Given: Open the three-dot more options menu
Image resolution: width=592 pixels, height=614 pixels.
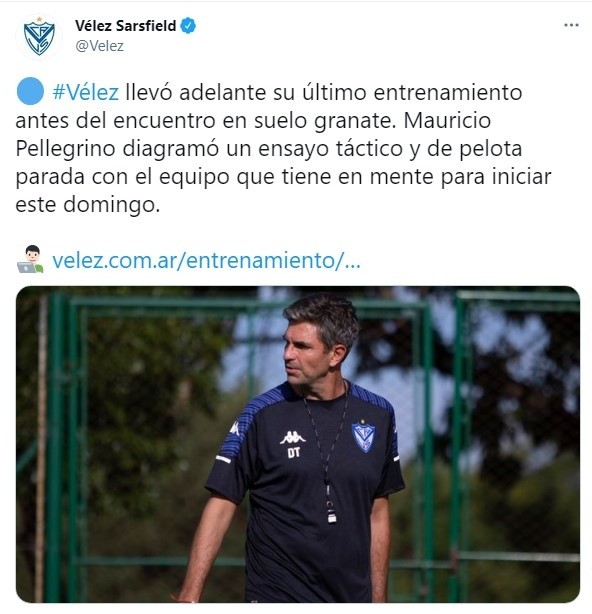Looking at the screenshot, I should point(571,25).
